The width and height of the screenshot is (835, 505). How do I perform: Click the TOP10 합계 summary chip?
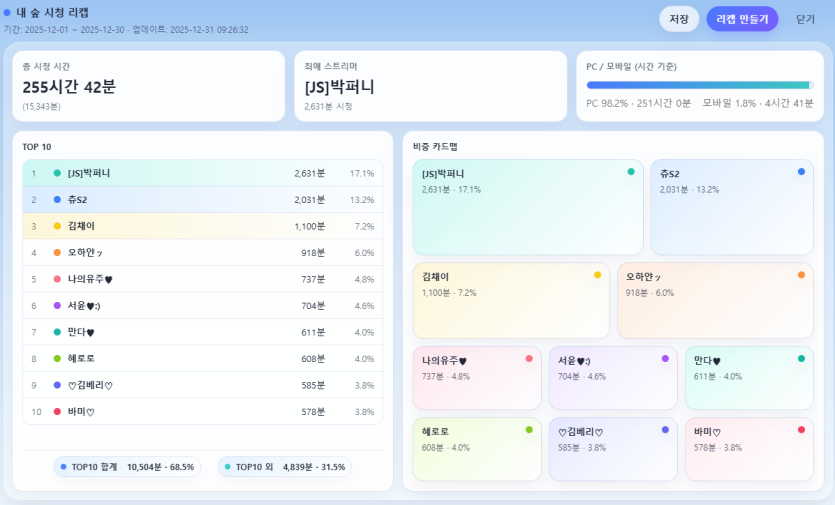(x=127, y=467)
